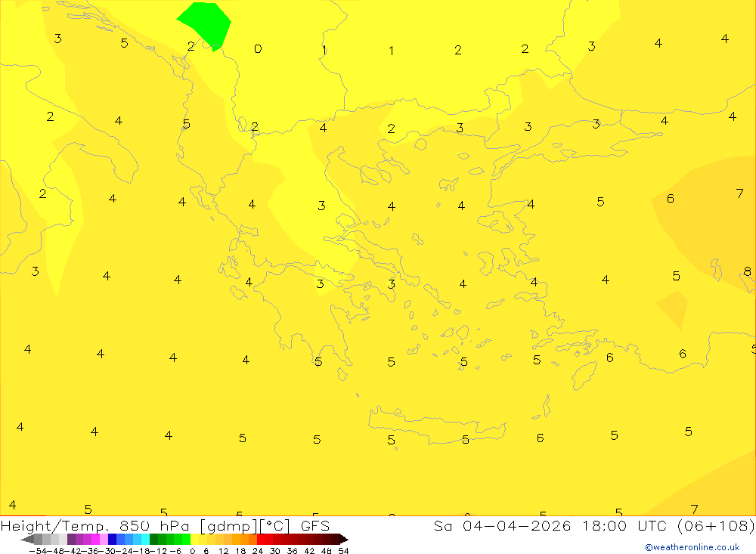Click the legend label '54'
The width and height of the screenshot is (756, 554).
(x=343, y=551)
